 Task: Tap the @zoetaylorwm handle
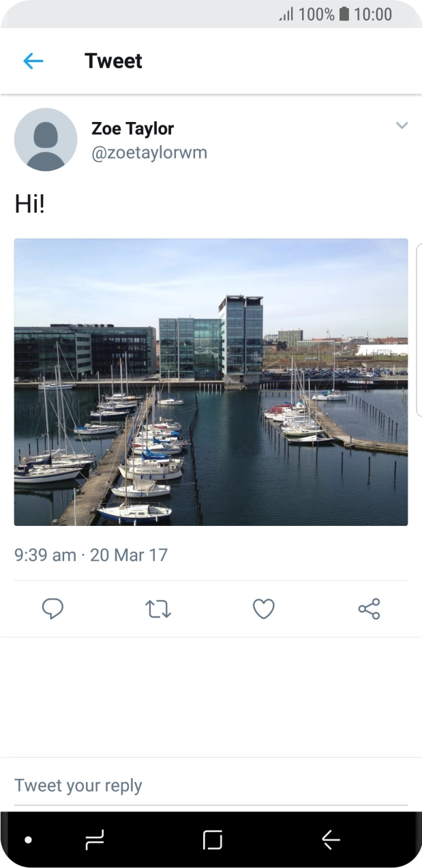(149, 153)
